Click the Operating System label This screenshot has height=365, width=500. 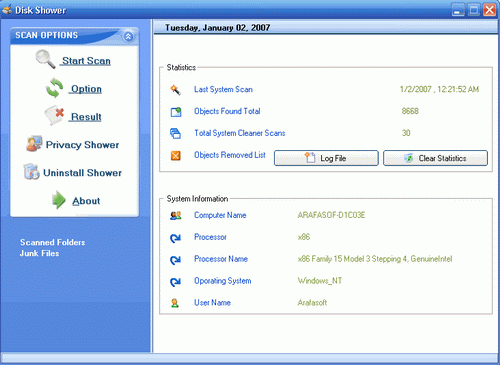coord(223,281)
